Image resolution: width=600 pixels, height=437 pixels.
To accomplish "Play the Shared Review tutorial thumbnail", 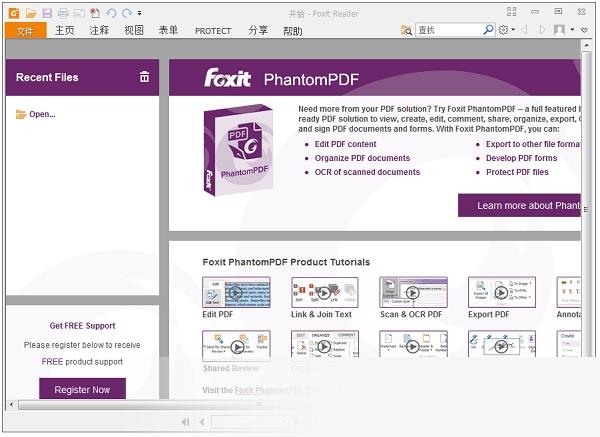I will coord(236,346).
